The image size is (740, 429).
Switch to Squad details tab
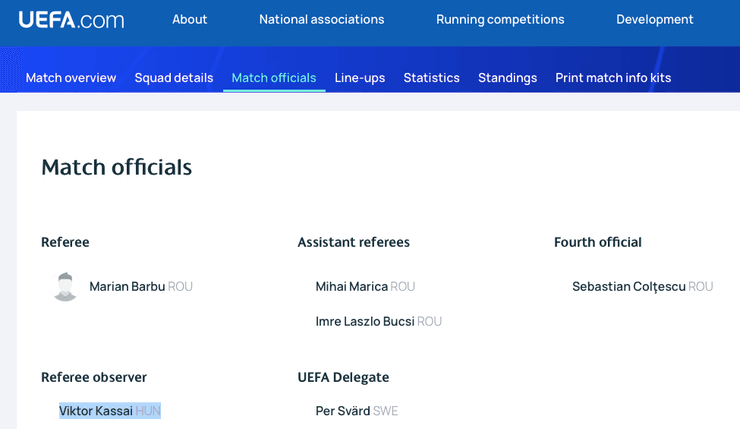[x=174, y=78]
